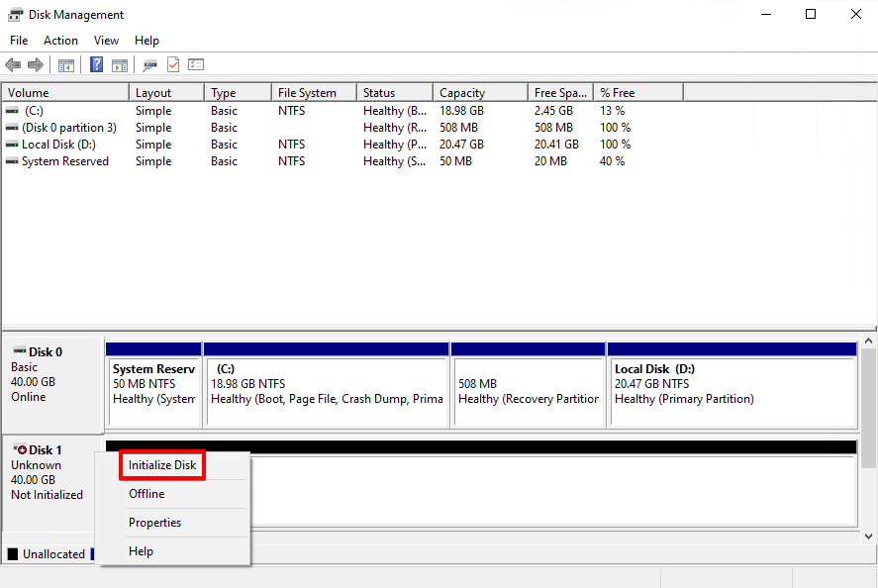This screenshot has width=878, height=588.
Task: Sort by the Volume column header
Action: (65, 92)
